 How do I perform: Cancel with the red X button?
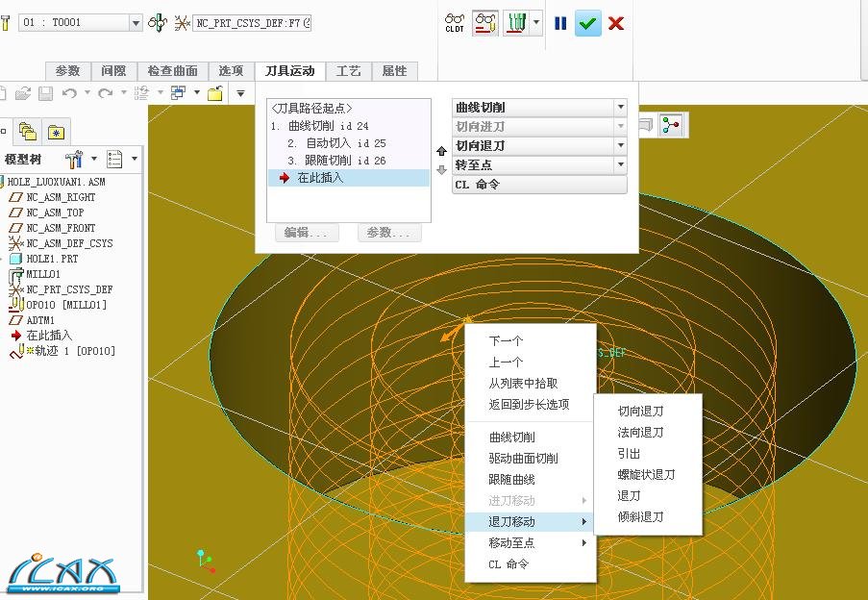[x=615, y=23]
